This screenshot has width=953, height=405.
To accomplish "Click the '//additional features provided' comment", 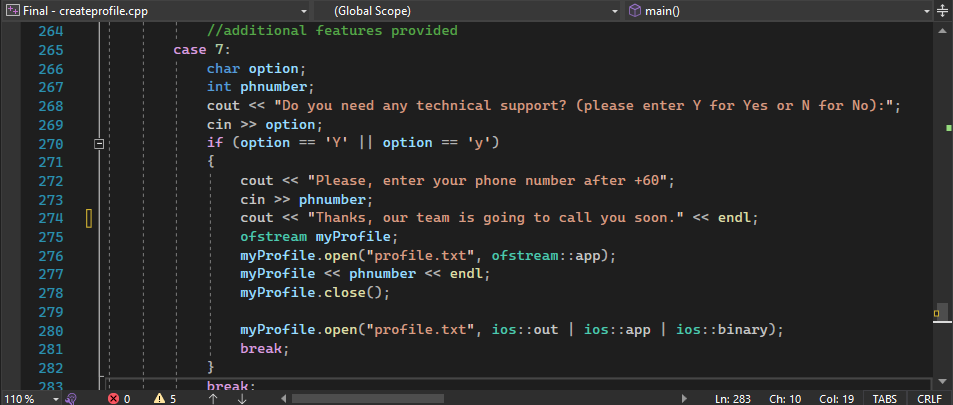I will [x=332, y=30].
